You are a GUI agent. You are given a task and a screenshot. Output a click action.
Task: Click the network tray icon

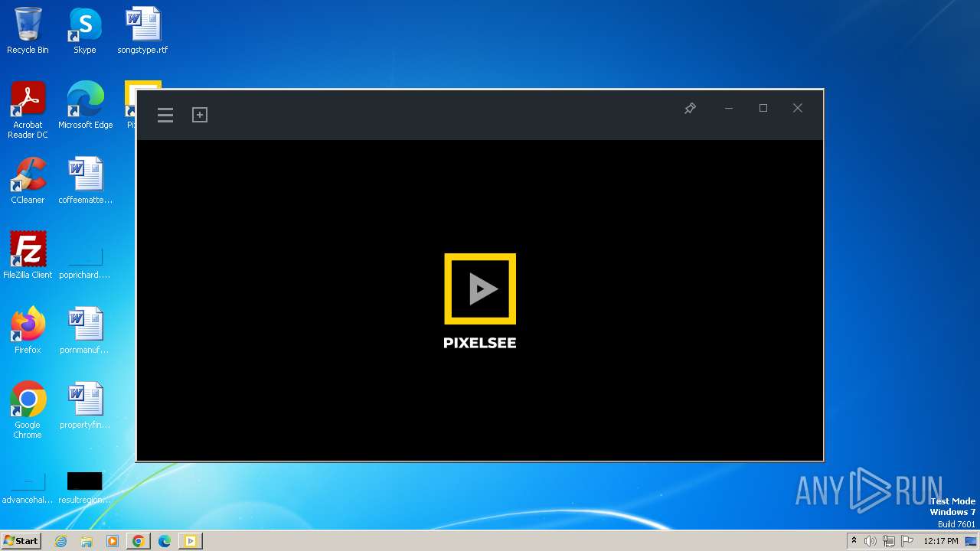click(x=889, y=541)
